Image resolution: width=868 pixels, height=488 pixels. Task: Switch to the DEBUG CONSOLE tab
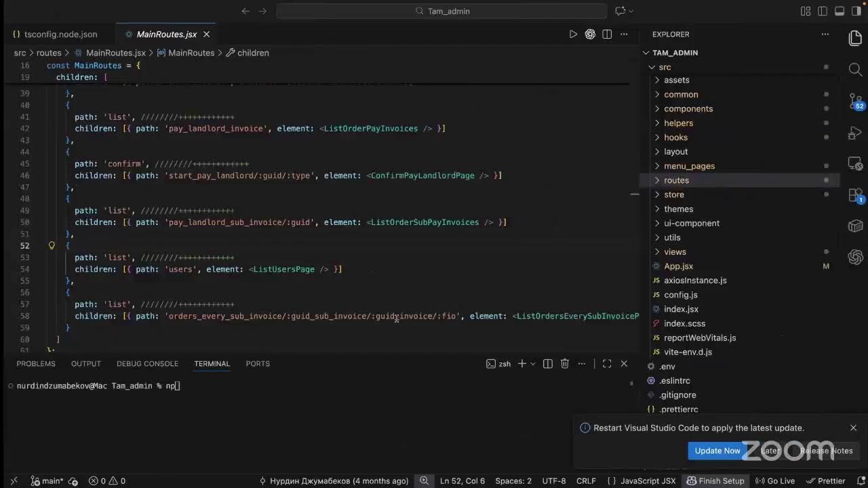click(x=147, y=364)
